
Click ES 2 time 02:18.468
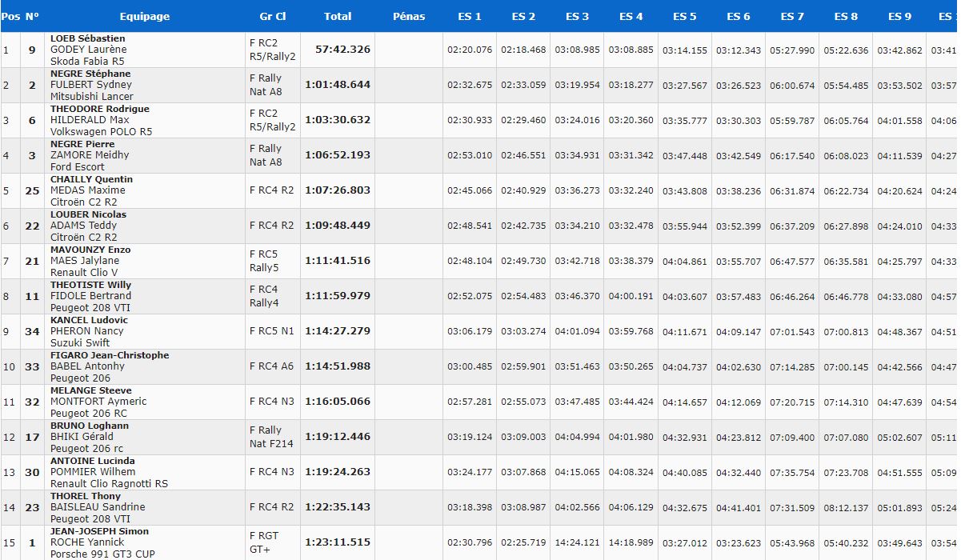point(523,50)
